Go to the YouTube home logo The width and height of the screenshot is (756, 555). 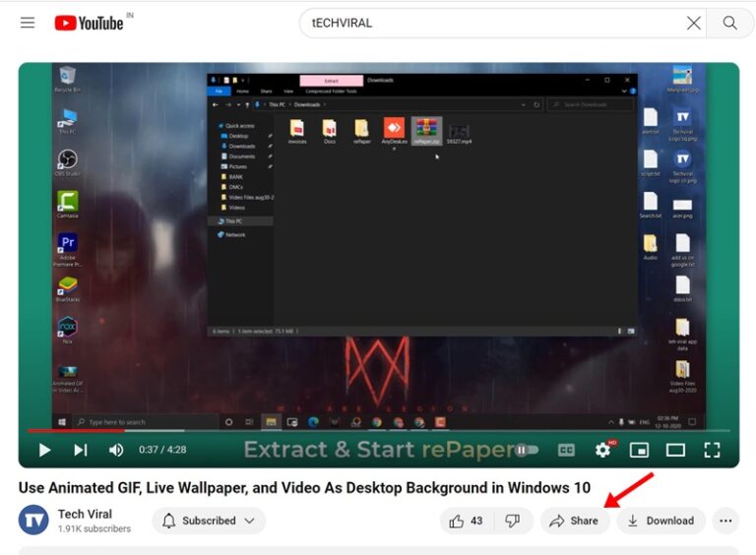coord(89,23)
